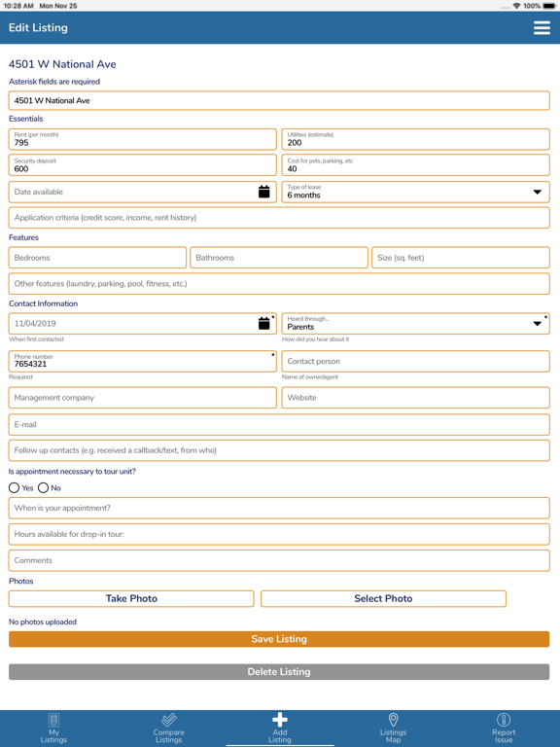The width and height of the screenshot is (560, 747).
Task: Edit the Rent per month field
Action: click(x=142, y=139)
